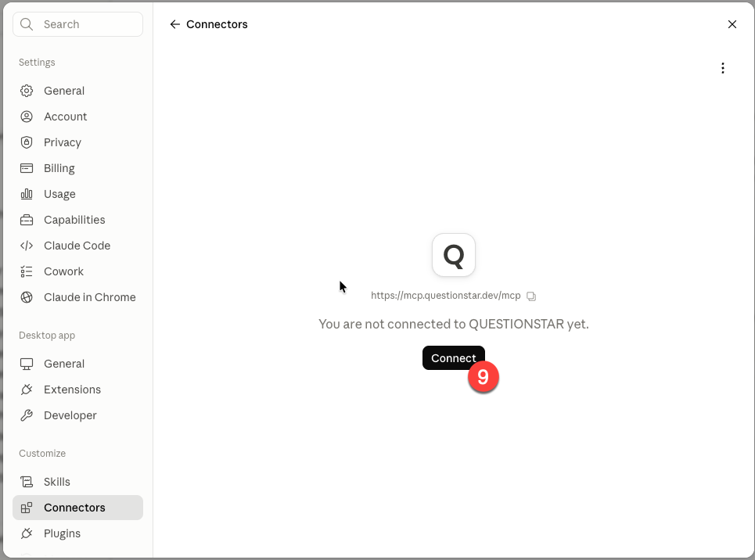Click the Desktop app section heading
The image size is (755, 560).
(x=47, y=336)
